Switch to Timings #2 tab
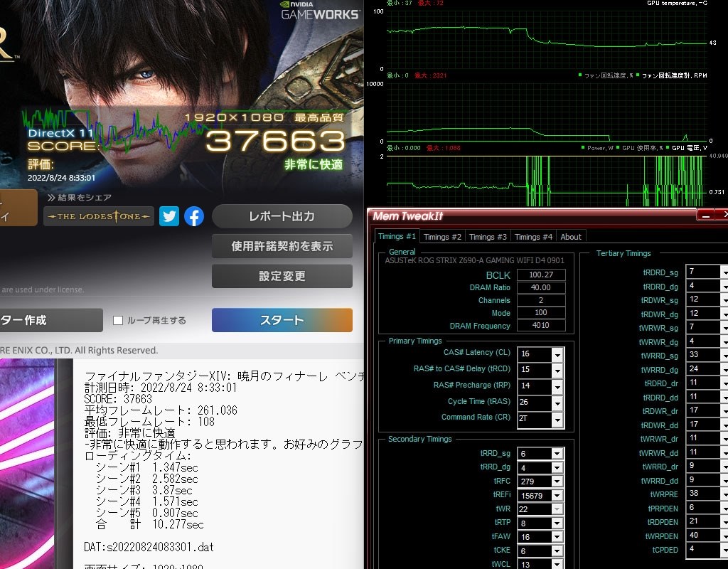 pyautogui.click(x=442, y=237)
